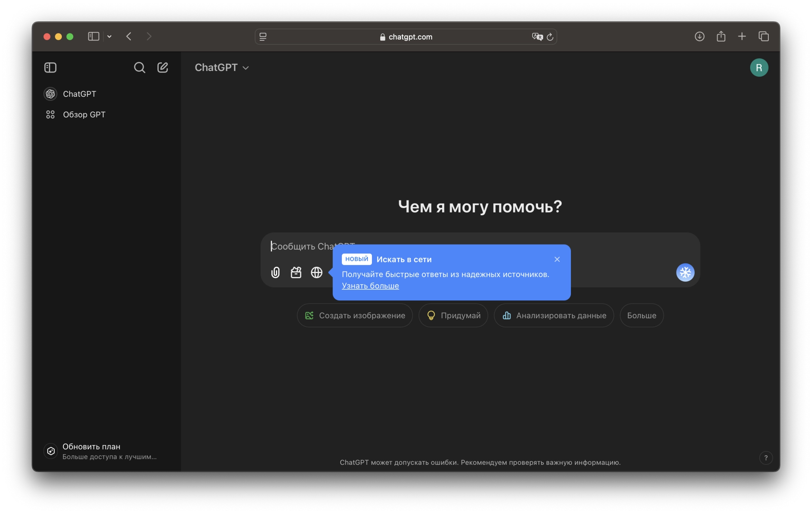Toggle the ChatGPT sidebar panel icon
The width and height of the screenshot is (812, 514).
(50, 68)
